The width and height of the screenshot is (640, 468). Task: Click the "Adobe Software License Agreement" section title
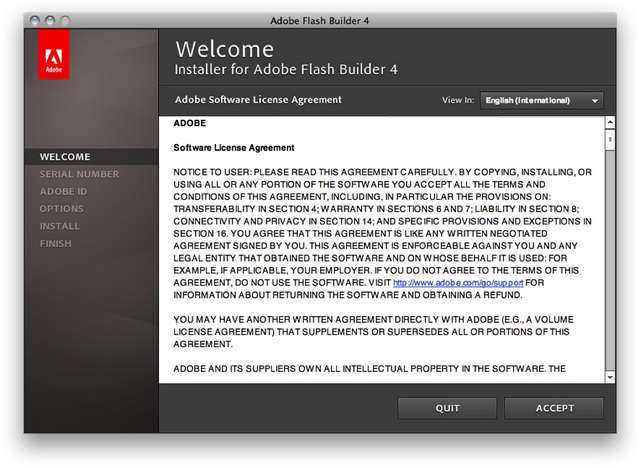click(x=258, y=100)
